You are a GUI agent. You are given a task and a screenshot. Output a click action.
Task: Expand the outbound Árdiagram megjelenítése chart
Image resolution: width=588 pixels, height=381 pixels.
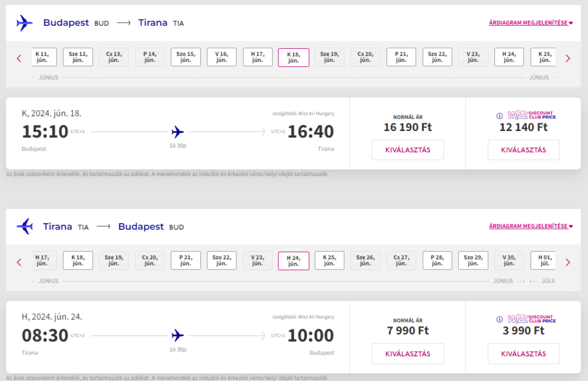[x=531, y=23]
